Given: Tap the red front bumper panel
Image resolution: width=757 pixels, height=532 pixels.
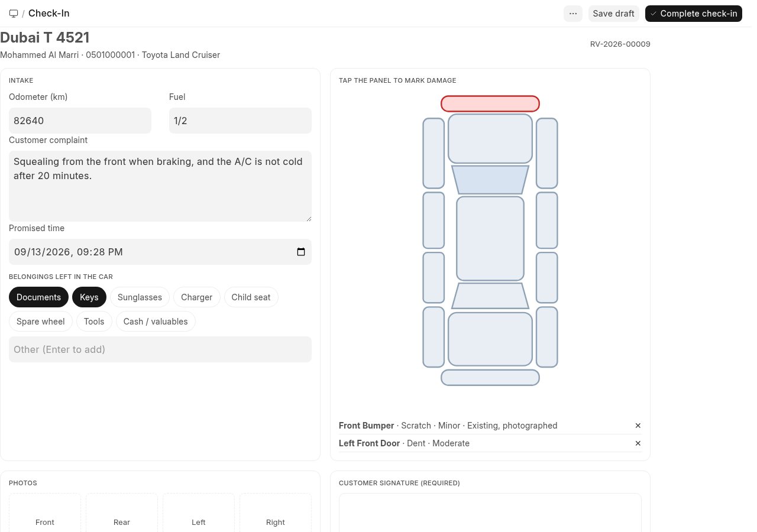Looking at the screenshot, I should click(x=490, y=103).
